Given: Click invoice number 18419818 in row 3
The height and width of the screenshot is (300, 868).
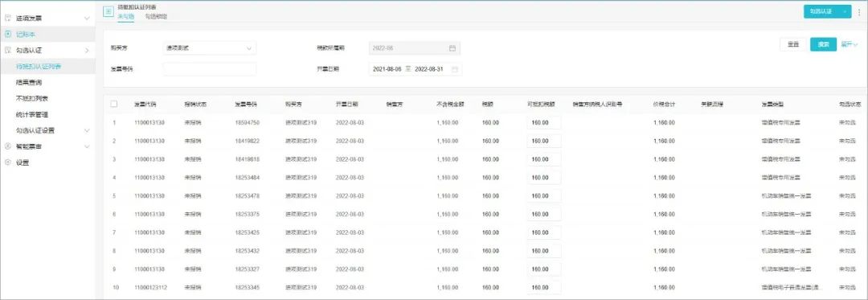Looking at the screenshot, I should (x=248, y=159).
